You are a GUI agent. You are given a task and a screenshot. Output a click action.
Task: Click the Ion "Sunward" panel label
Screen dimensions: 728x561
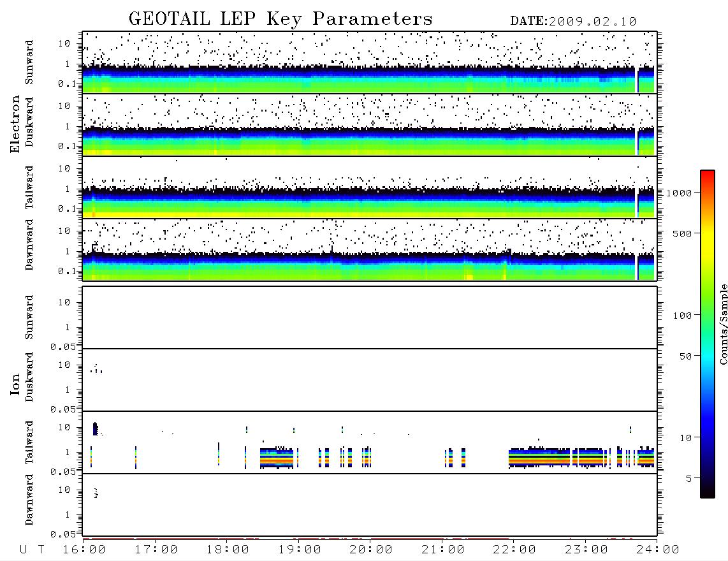(29, 317)
